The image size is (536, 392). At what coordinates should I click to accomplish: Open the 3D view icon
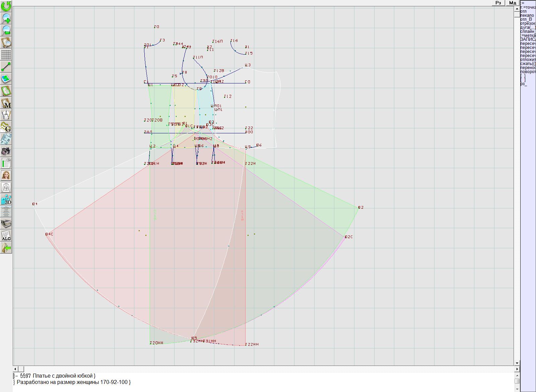(x=6, y=200)
